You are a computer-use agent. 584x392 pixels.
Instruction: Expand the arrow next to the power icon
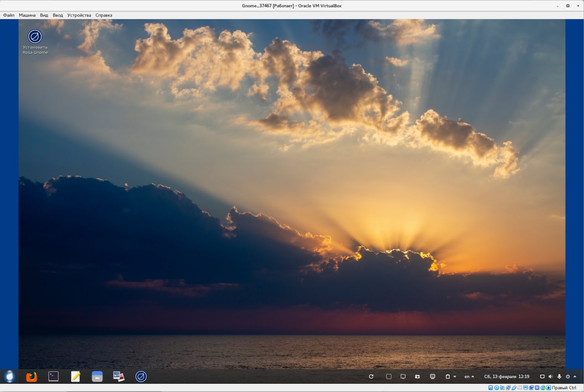tap(574, 377)
